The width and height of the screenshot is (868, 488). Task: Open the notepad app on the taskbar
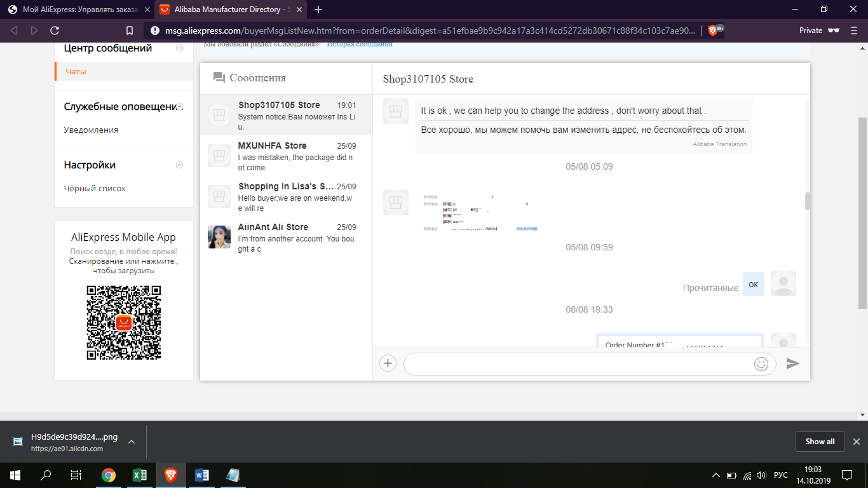[x=233, y=475]
